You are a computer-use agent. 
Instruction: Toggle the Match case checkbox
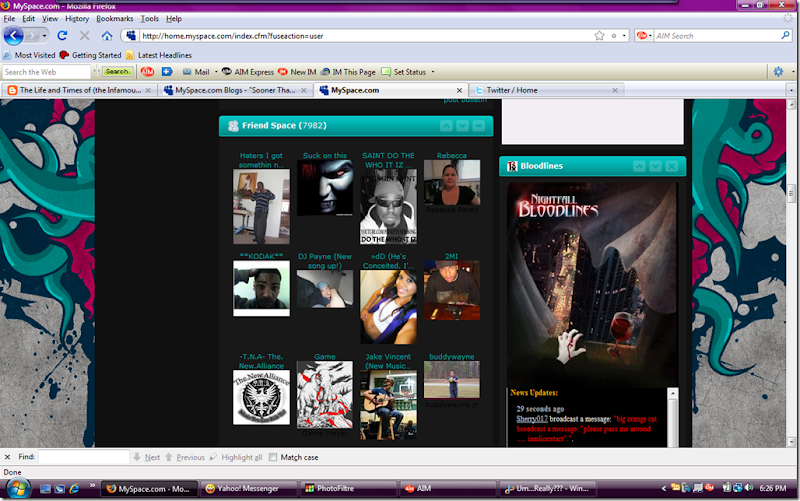click(273, 457)
